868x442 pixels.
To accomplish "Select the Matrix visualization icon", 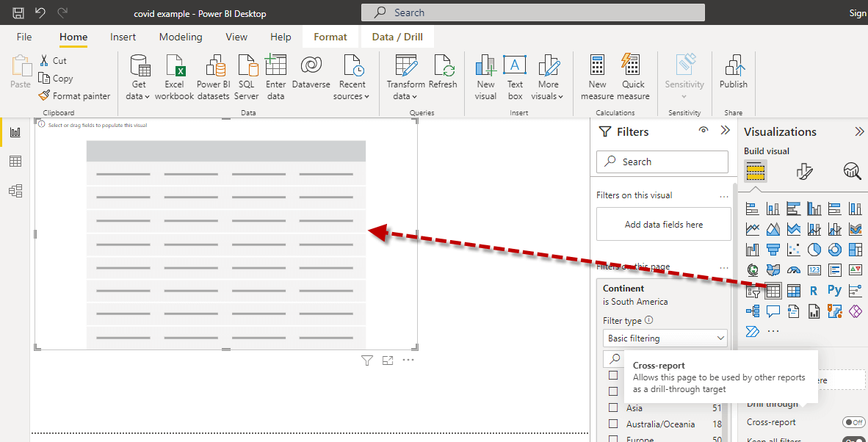I will pos(794,291).
